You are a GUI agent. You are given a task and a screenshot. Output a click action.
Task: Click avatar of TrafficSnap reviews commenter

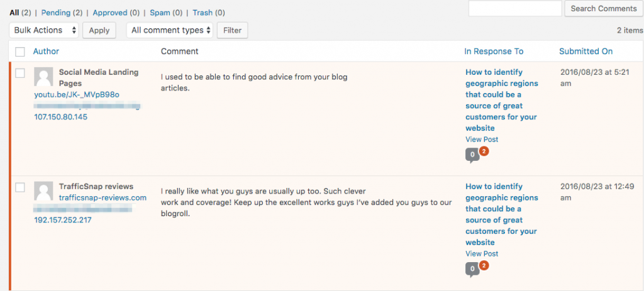[x=43, y=191]
